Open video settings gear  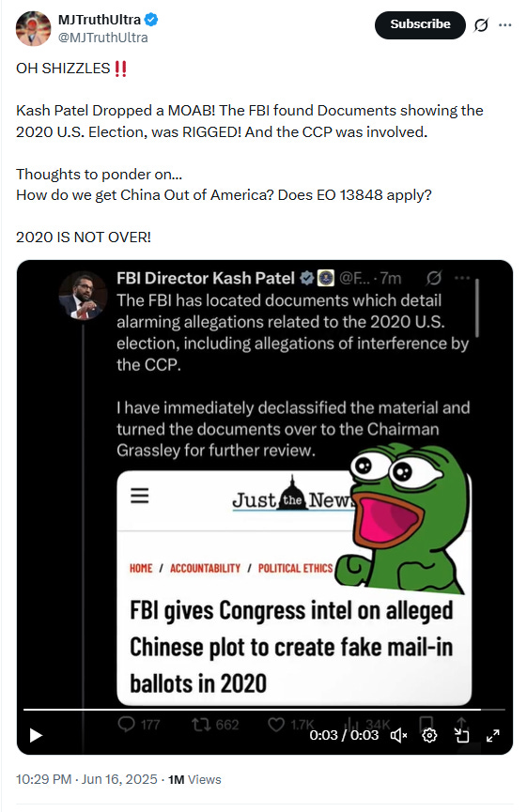point(429,735)
